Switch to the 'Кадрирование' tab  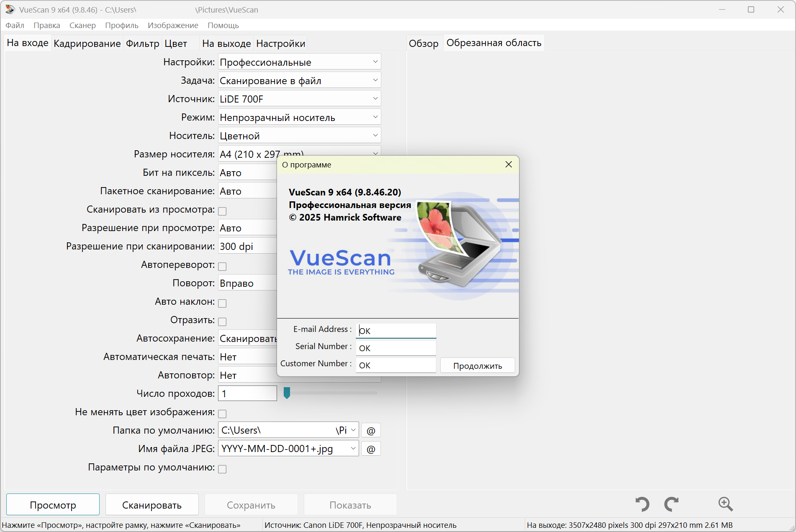click(87, 44)
